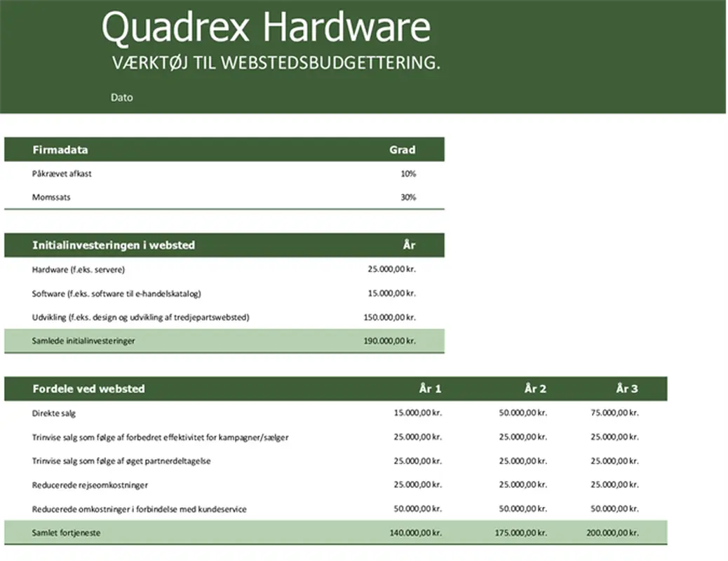The width and height of the screenshot is (728, 561).
Task: Click the Samlet fortjeneste total row
Action: [66, 532]
